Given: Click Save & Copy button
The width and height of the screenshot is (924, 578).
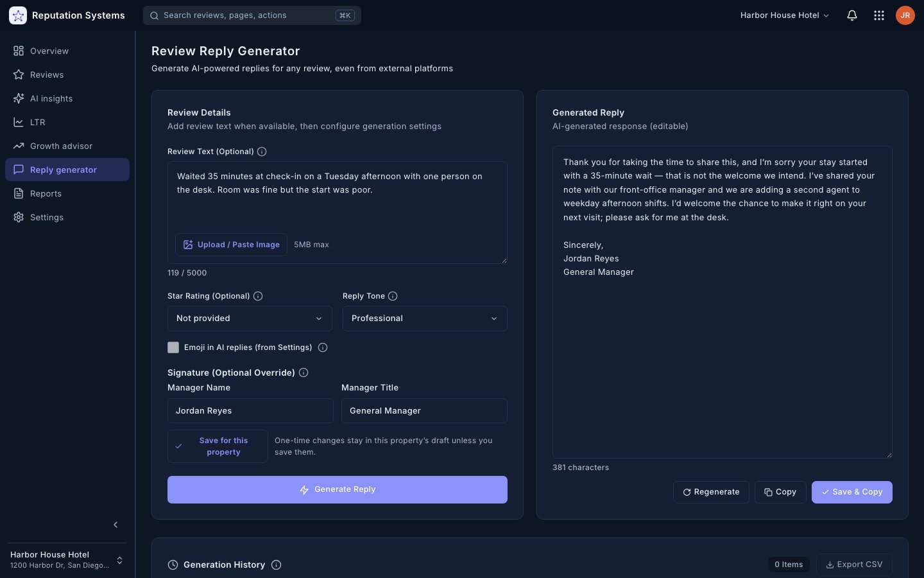Looking at the screenshot, I should (852, 492).
